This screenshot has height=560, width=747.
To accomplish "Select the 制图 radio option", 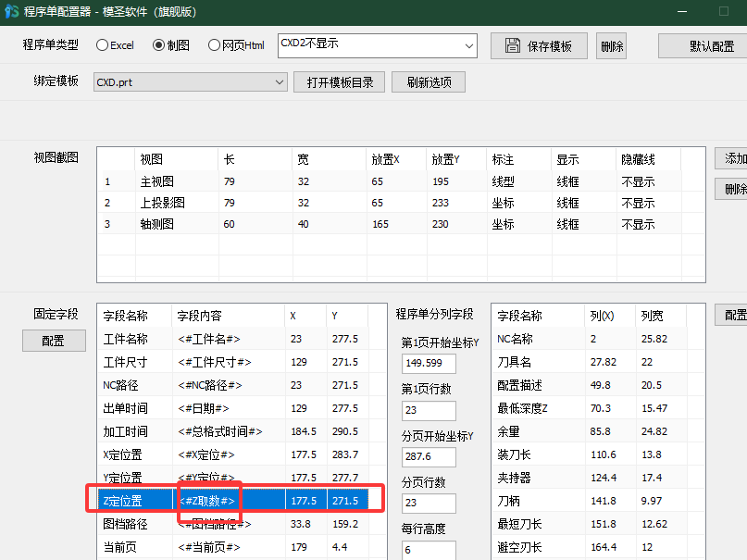I will click(x=171, y=45).
